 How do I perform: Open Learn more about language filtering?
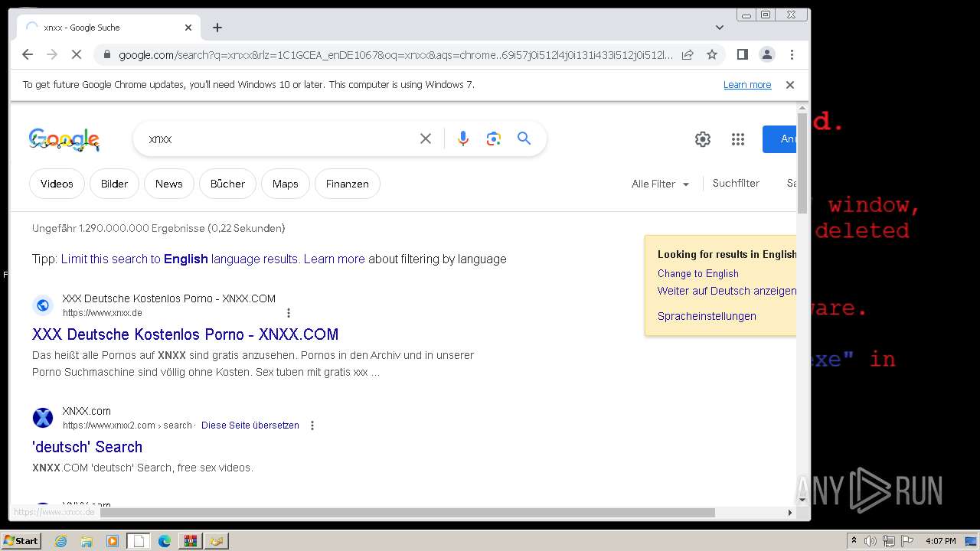tap(334, 259)
